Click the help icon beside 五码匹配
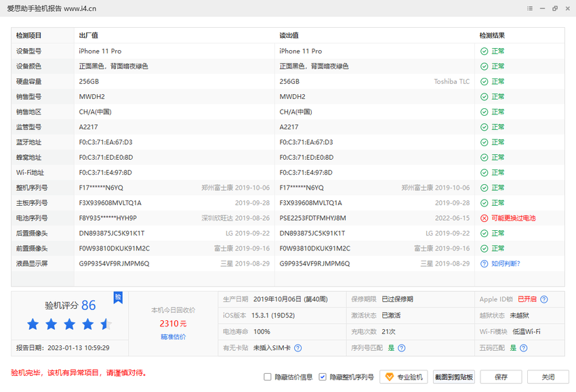Screen dimensions: 576x392 point(523,348)
